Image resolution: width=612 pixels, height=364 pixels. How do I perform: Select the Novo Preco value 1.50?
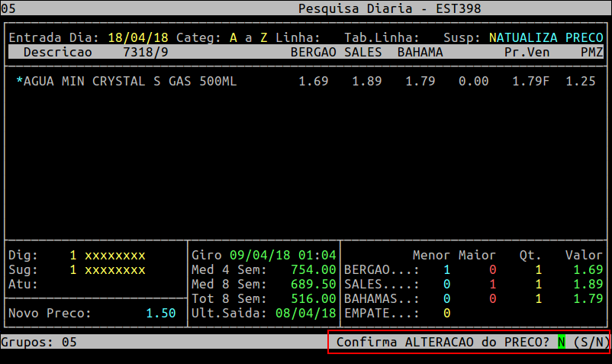[x=160, y=313]
